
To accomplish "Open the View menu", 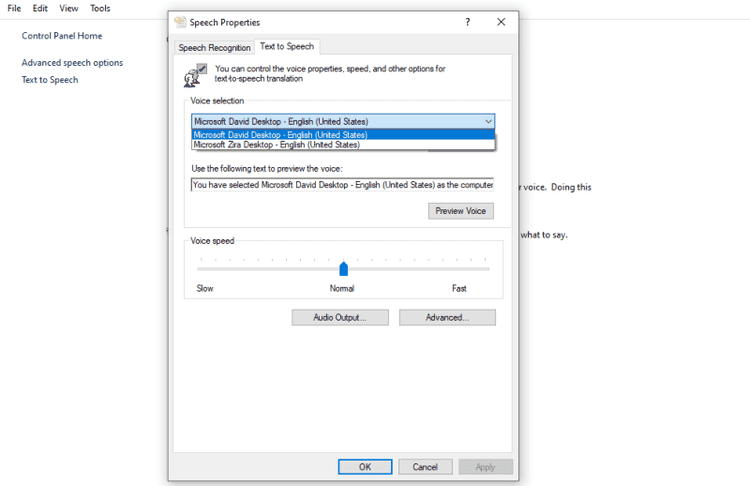I will click(69, 8).
